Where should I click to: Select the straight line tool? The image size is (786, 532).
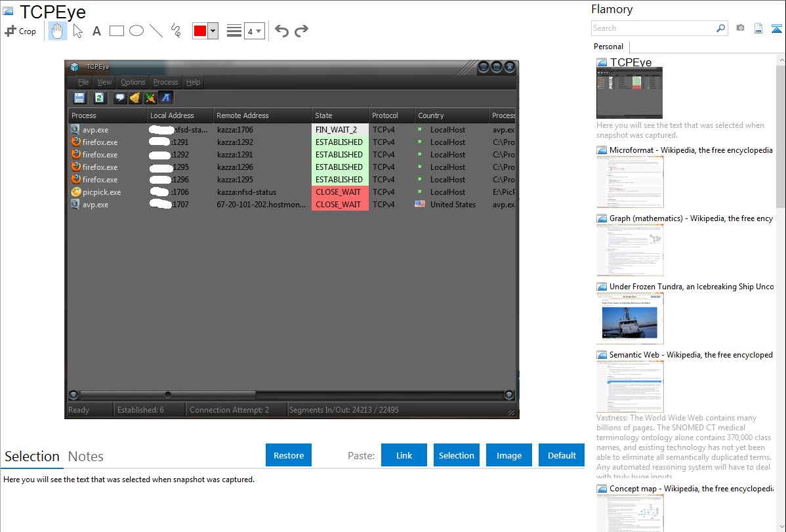click(x=156, y=31)
